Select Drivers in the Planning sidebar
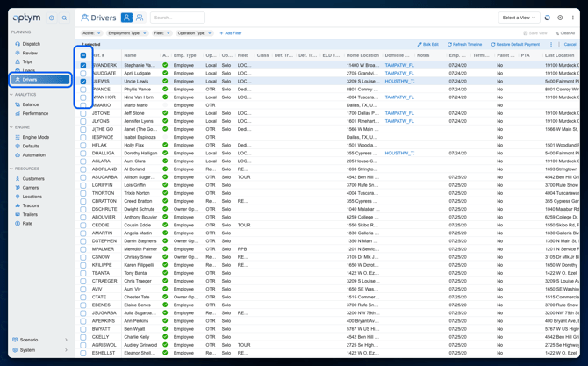The width and height of the screenshot is (588, 366). tap(40, 80)
